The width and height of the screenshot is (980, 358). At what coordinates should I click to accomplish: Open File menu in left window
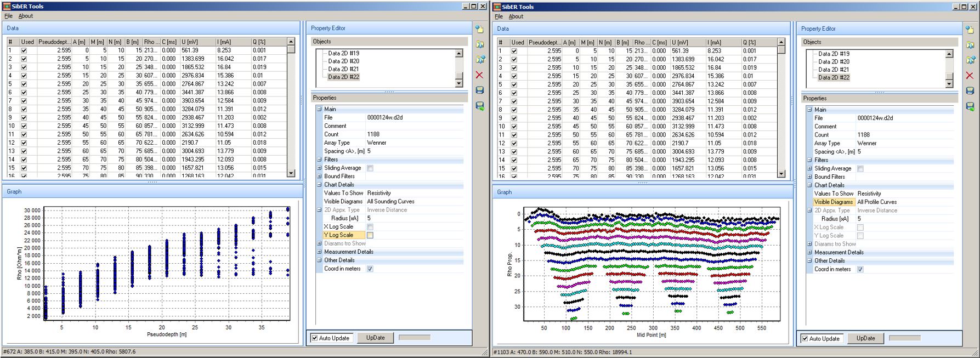tap(8, 16)
